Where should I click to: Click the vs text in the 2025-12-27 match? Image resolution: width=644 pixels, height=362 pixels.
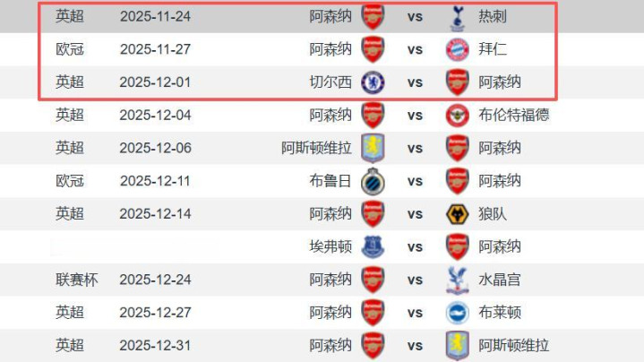[415, 312]
